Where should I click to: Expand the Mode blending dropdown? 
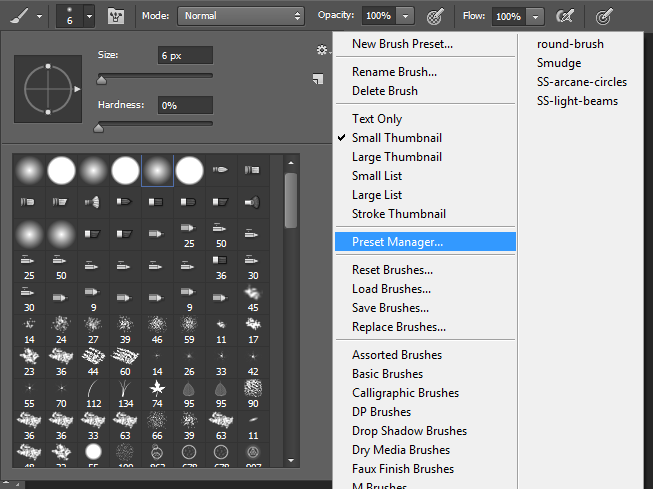tap(240, 16)
